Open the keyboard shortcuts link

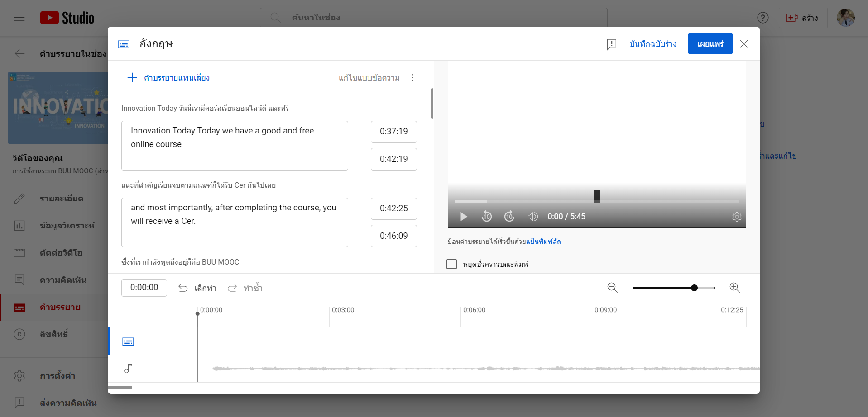point(543,242)
